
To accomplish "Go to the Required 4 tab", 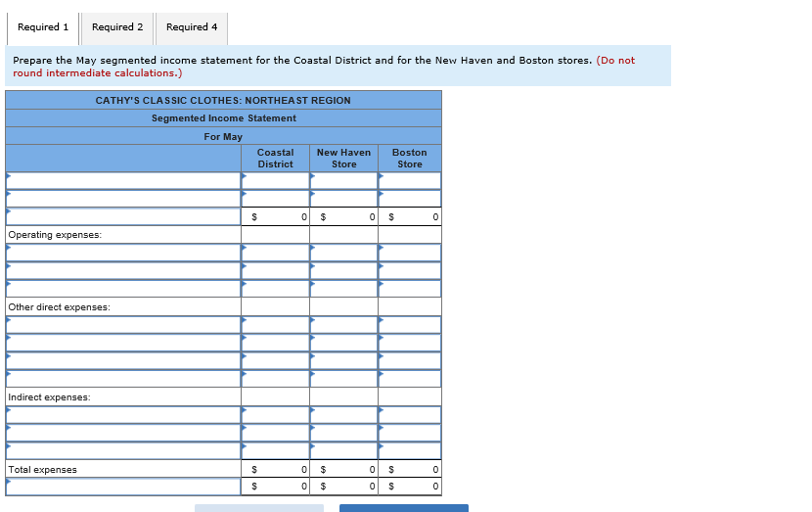I will pyautogui.click(x=192, y=27).
